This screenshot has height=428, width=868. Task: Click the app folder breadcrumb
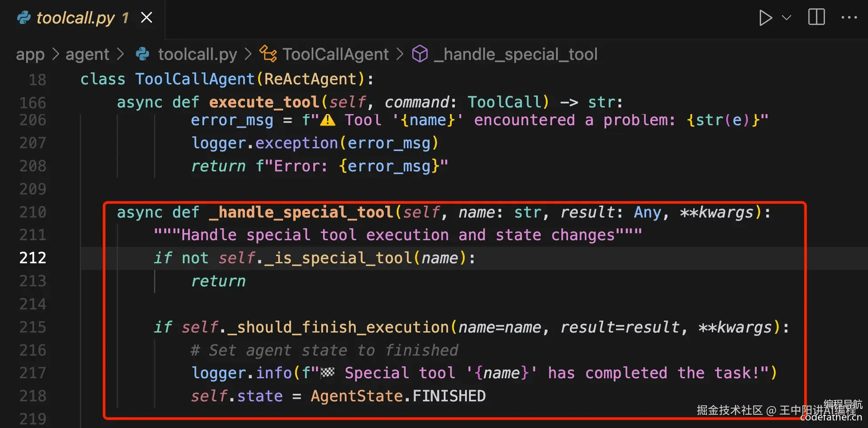[x=30, y=55]
